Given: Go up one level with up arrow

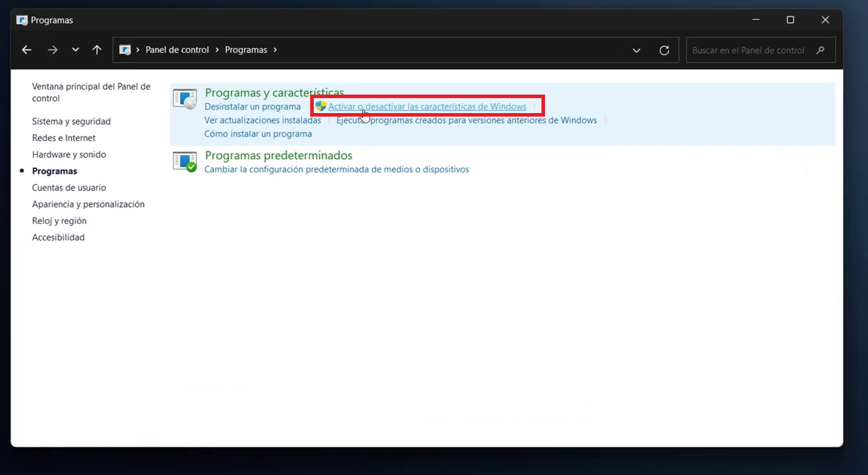Looking at the screenshot, I should point(97,50).
